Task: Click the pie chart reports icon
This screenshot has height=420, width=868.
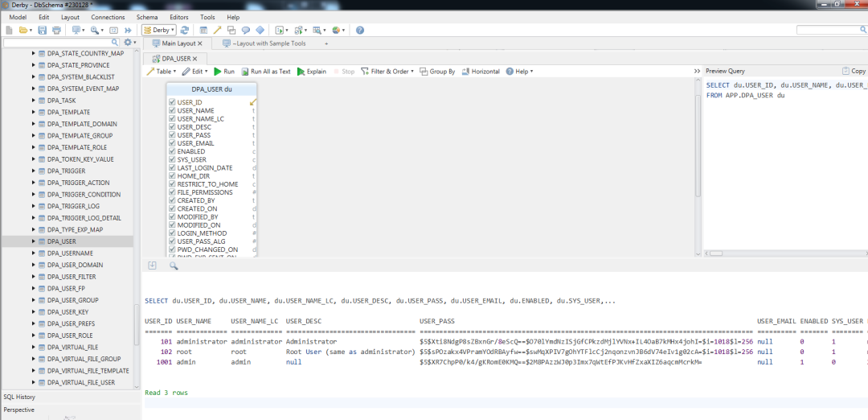Action: click(x=337, y=30)
